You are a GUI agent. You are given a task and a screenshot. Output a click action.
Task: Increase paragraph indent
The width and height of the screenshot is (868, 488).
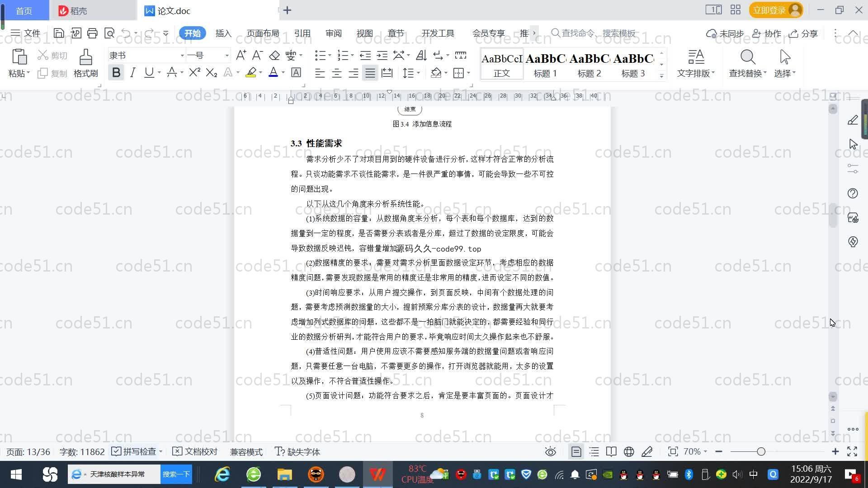pyautogui.click(x=382, y=55)
